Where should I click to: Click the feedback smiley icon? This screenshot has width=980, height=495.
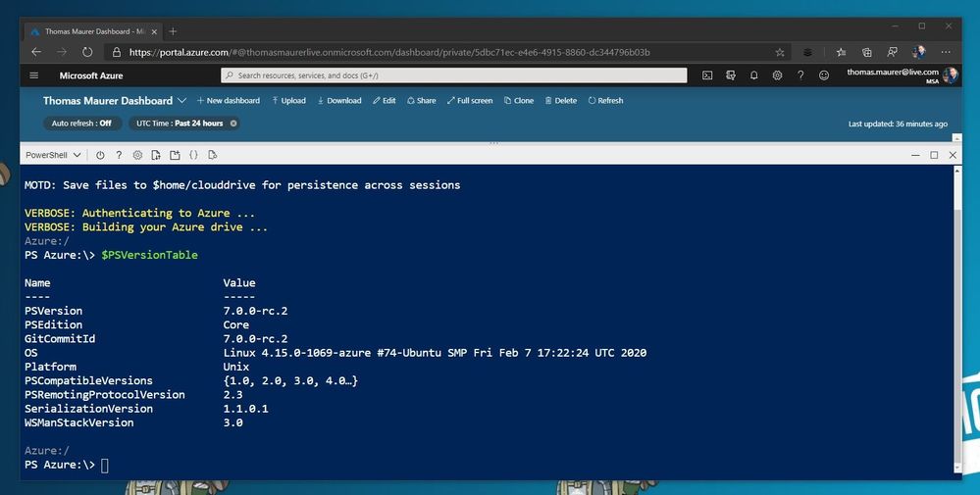tap(824, 75)
